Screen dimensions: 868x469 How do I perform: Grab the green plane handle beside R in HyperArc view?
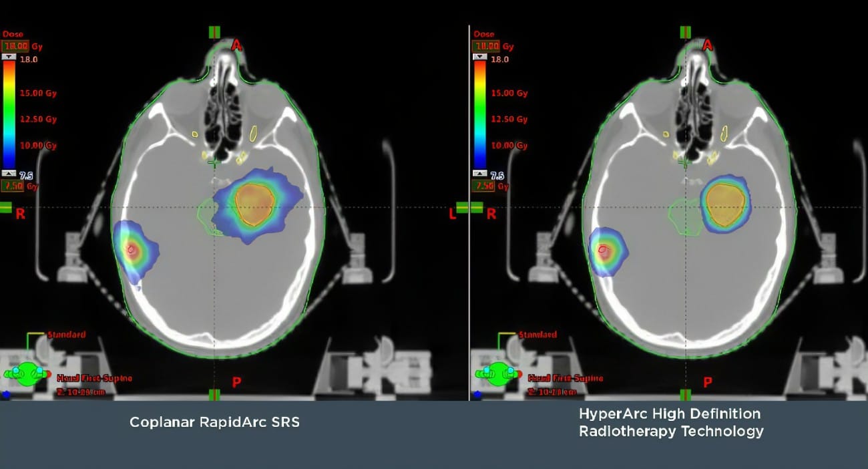pyautogui.click(x=475, y=208)
